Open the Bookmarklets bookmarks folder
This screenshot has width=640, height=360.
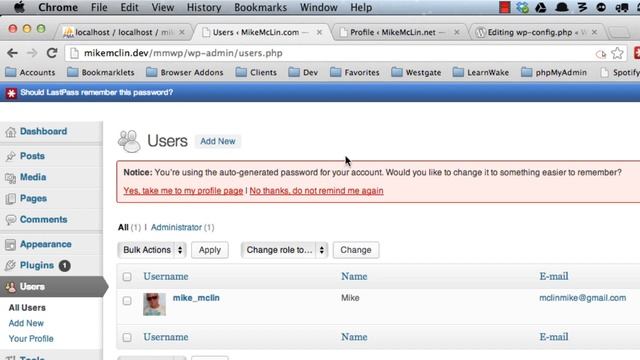click(101, 73)
